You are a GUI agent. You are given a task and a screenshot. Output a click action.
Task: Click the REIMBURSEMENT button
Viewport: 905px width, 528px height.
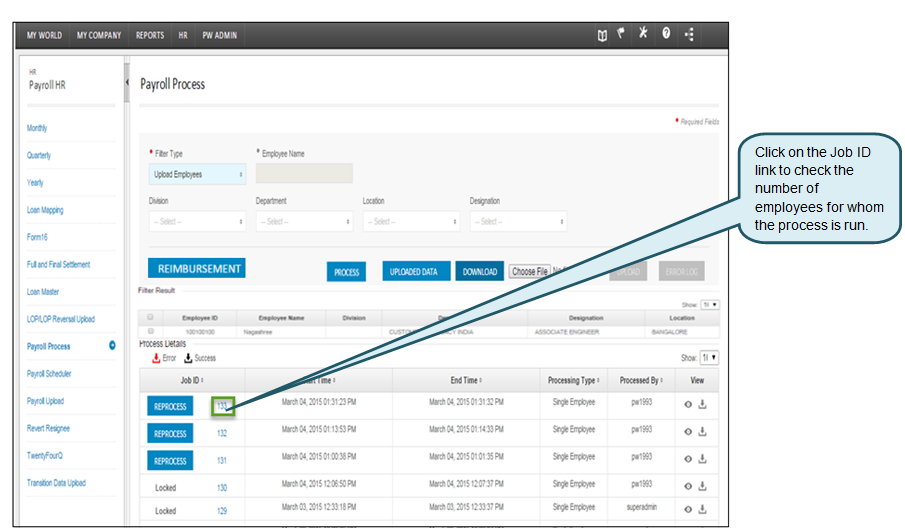(x=197, y=269)
